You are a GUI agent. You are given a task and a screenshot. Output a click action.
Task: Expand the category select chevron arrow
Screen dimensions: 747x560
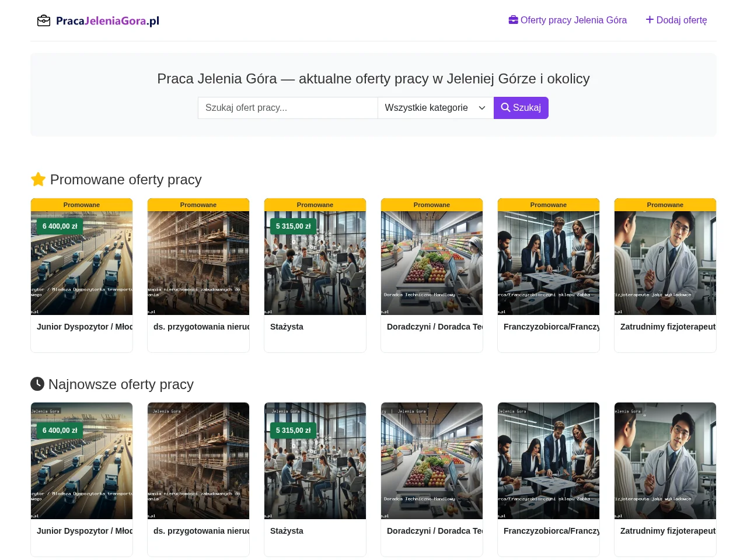pyautogui.click(x=482, y=108)
